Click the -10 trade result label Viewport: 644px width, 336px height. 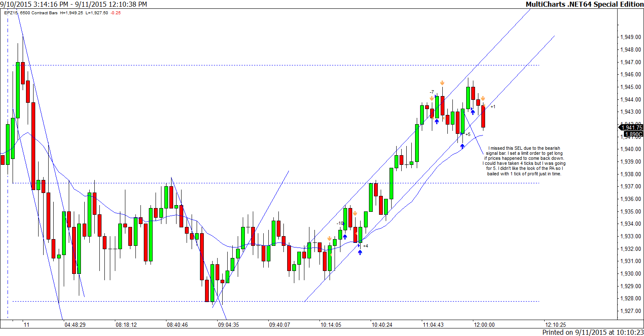point(340,223)
